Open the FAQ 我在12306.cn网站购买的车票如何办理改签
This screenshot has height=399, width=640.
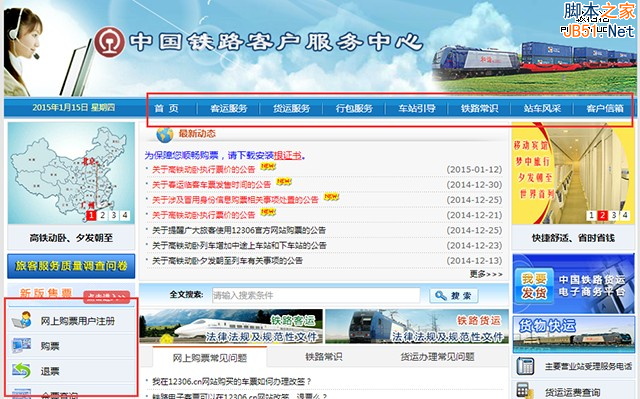pyautogui.click(x=231, y=381)
